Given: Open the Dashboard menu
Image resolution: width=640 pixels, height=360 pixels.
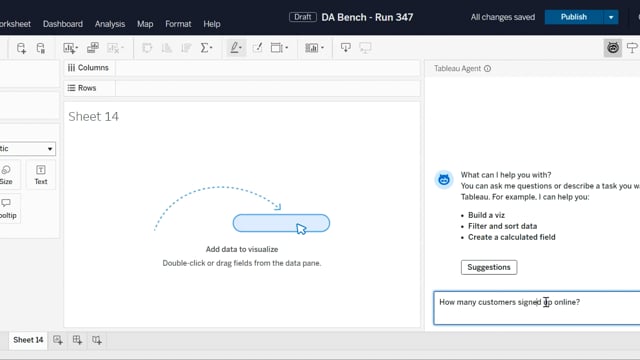Looking at the screenshot, I should [x=63, y=24].
